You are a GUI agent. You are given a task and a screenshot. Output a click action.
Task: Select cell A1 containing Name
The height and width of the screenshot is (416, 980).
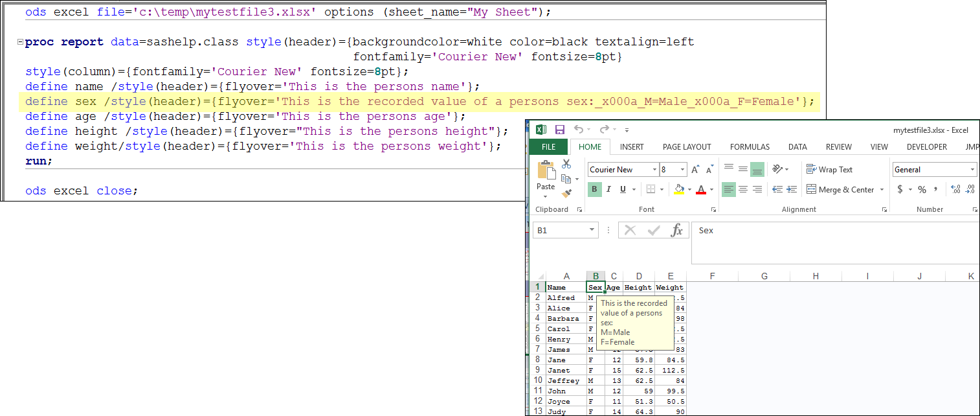coord(566,287)
